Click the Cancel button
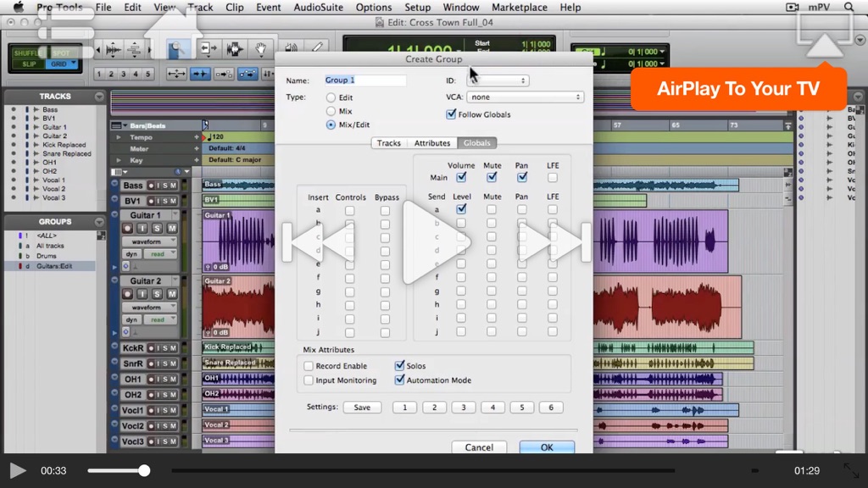 point(479,447)
